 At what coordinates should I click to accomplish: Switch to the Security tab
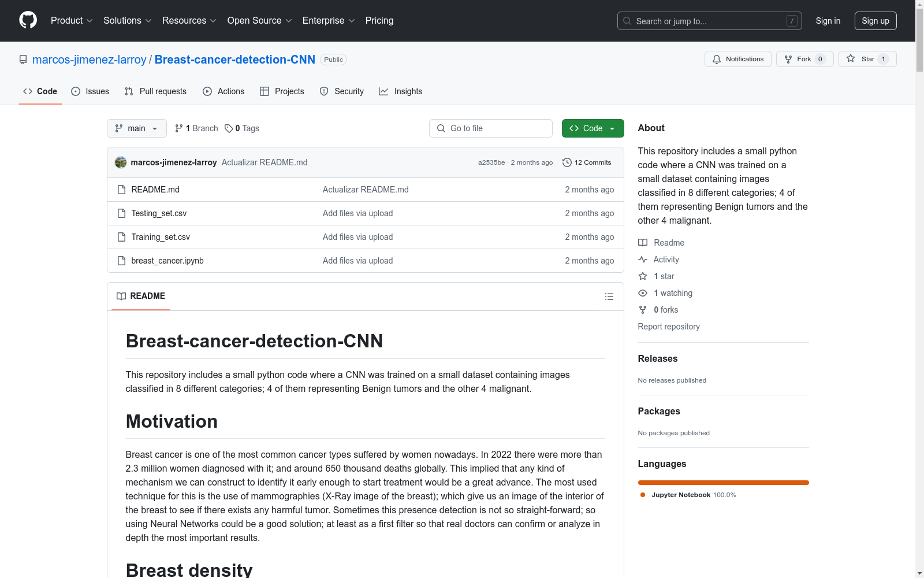pos(342,91)
